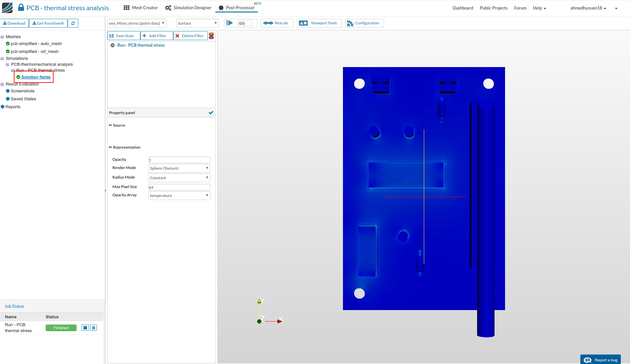This screenshot has width=630, height=364.
Task: Open the Configuration button
Action: 364,23
